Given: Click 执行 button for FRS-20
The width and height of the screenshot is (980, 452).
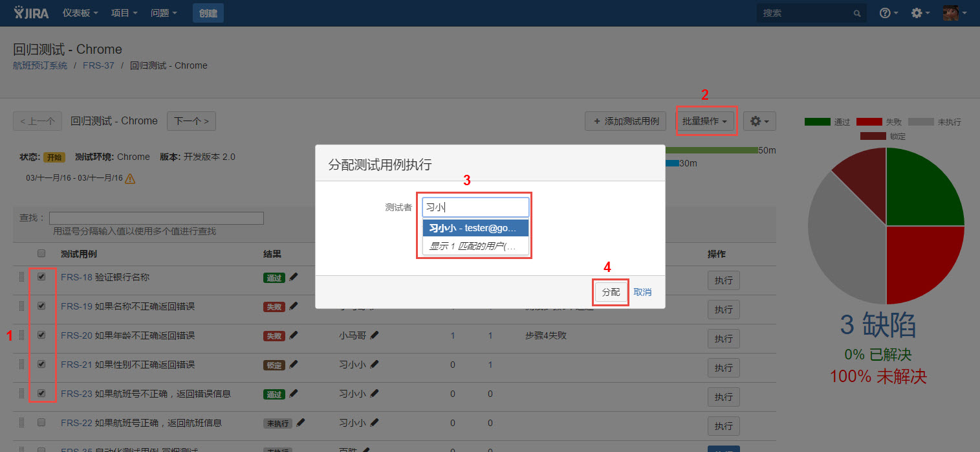Looking at the screenshot, I should pos(724,339).
